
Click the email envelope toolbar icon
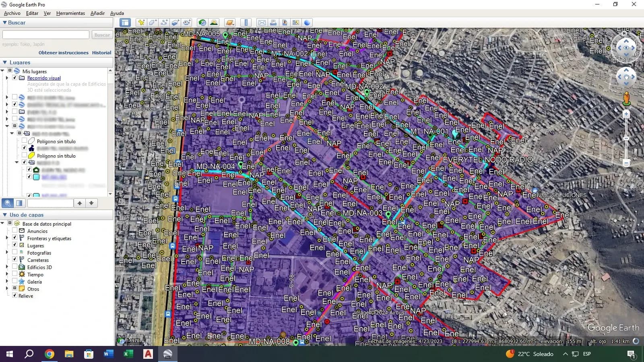coord(262,23)
